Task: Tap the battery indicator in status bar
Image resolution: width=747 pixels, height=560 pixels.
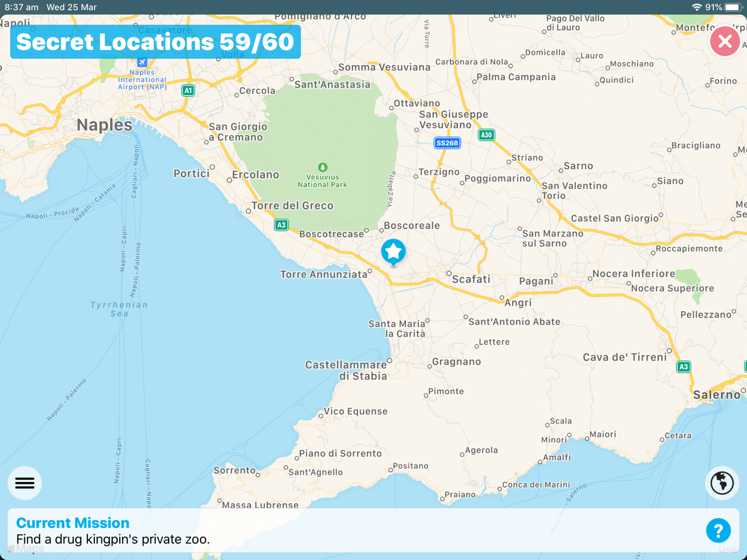Action: tap(734, 7)
